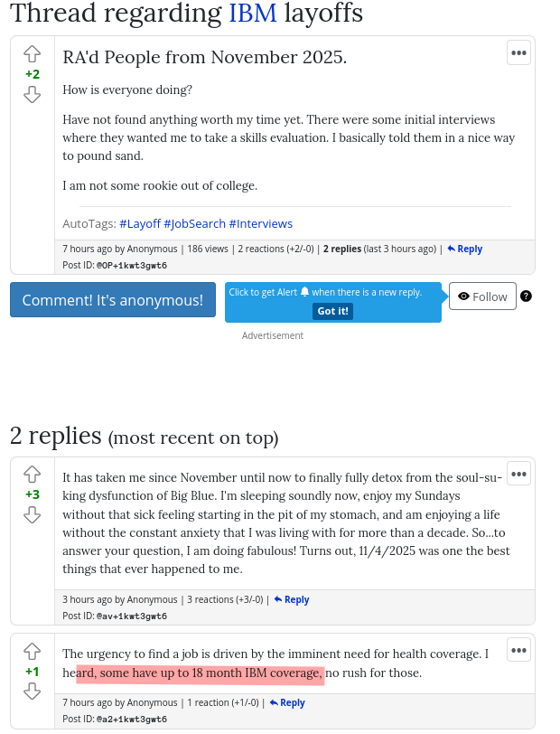Click the alert bell icon
The width and height of the screenshot is (560, 734).
tap(304, 292)
